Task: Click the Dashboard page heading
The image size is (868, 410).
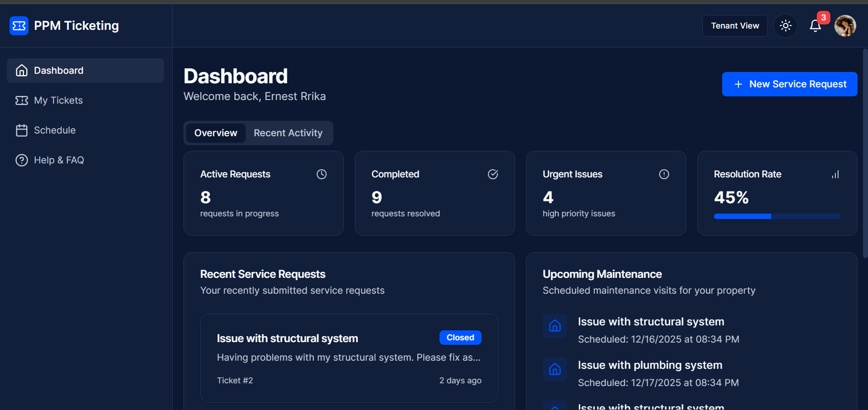Action: 236,76
